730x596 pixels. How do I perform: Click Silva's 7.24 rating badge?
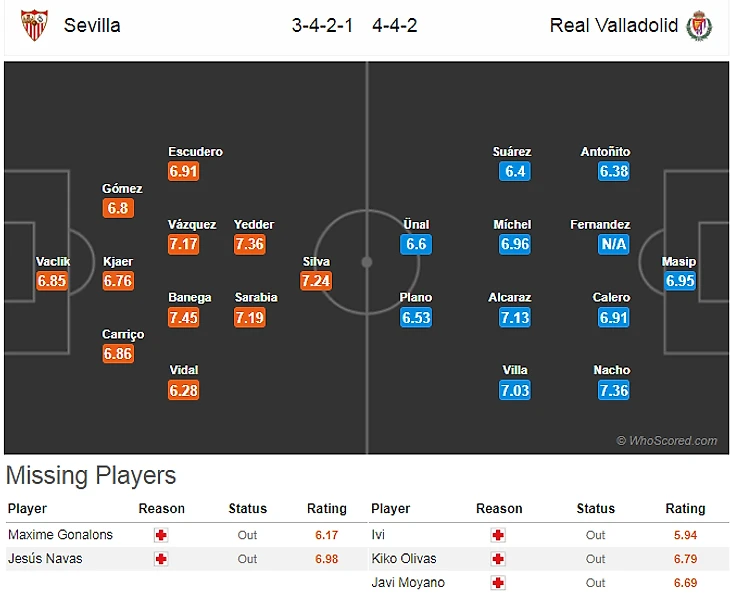tap(316, 281)
